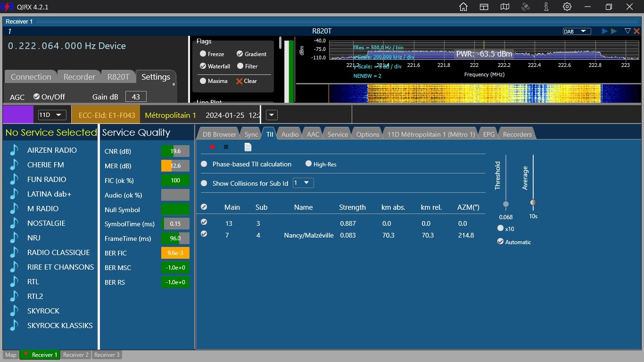Click the Clear spectrum button
644x362 pixels.
(247, 81)
